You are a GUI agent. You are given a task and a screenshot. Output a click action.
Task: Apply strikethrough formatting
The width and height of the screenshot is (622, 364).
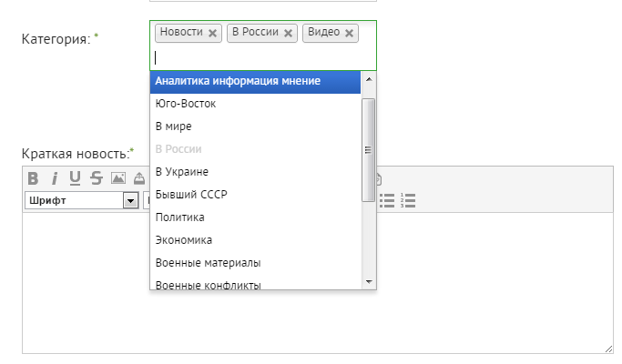point(96,178)
